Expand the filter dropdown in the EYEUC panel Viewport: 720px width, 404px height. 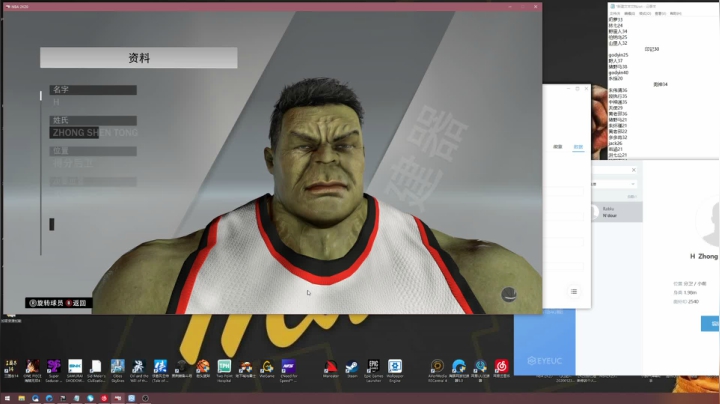[633, 184]
